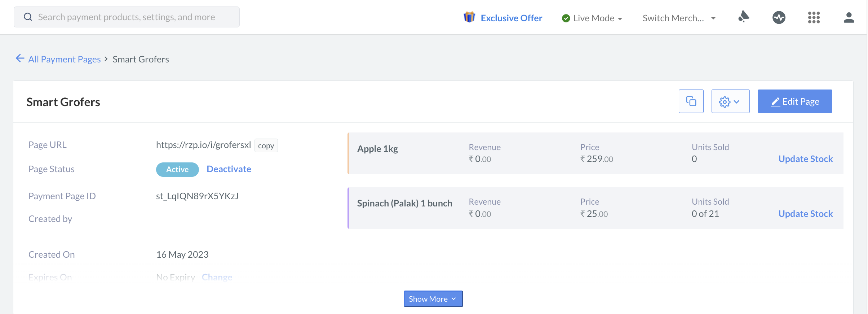Click the Apple 1kg item name
This screenshot has width=868, height=314.
click(x=377, y=149)
